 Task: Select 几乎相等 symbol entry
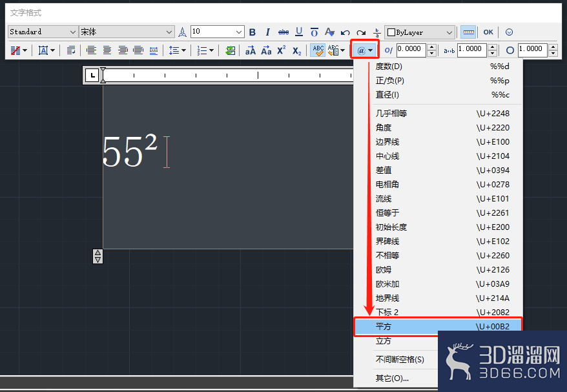click(438, 114)
